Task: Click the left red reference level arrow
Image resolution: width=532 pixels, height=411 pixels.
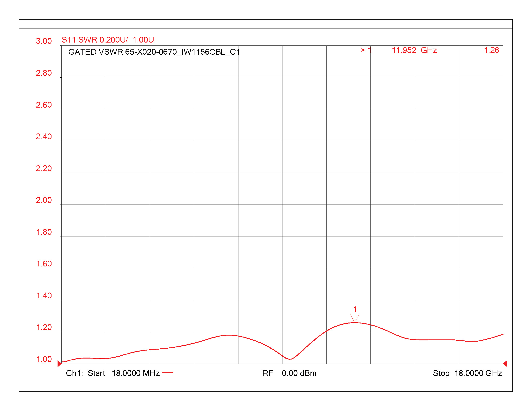Action: 59,364
